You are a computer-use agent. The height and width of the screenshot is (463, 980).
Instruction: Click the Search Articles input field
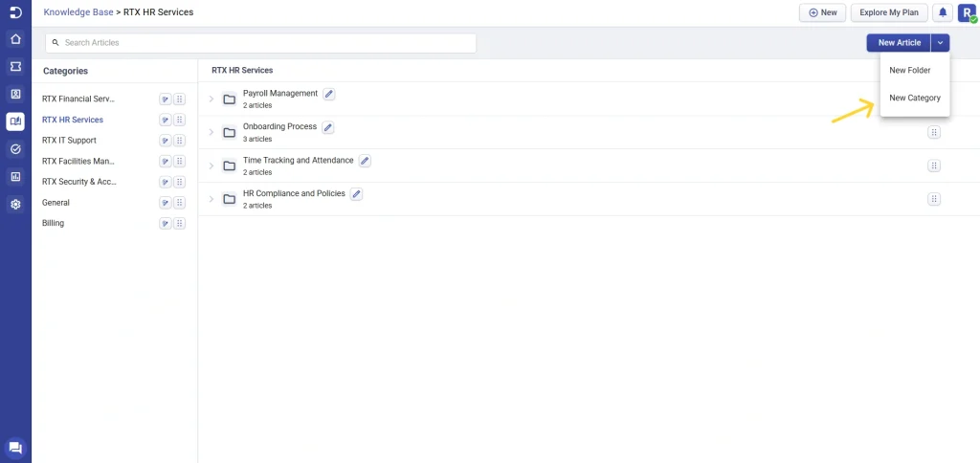(x=260, y=43)
